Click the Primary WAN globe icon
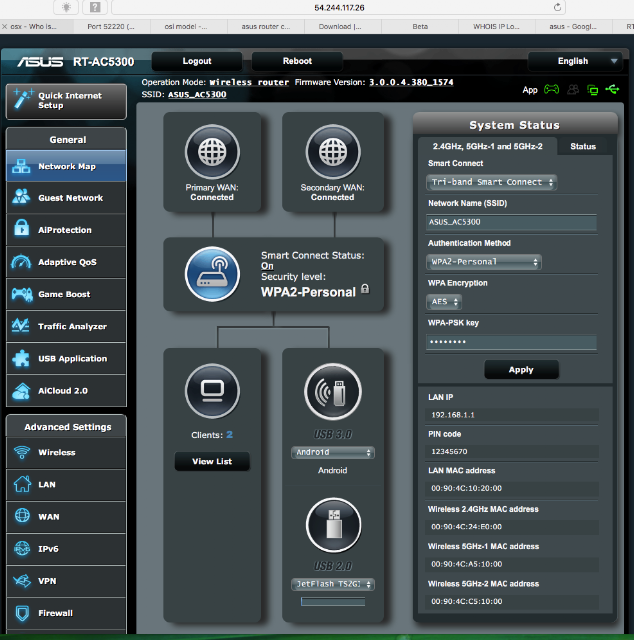 [x=212, y=152]
